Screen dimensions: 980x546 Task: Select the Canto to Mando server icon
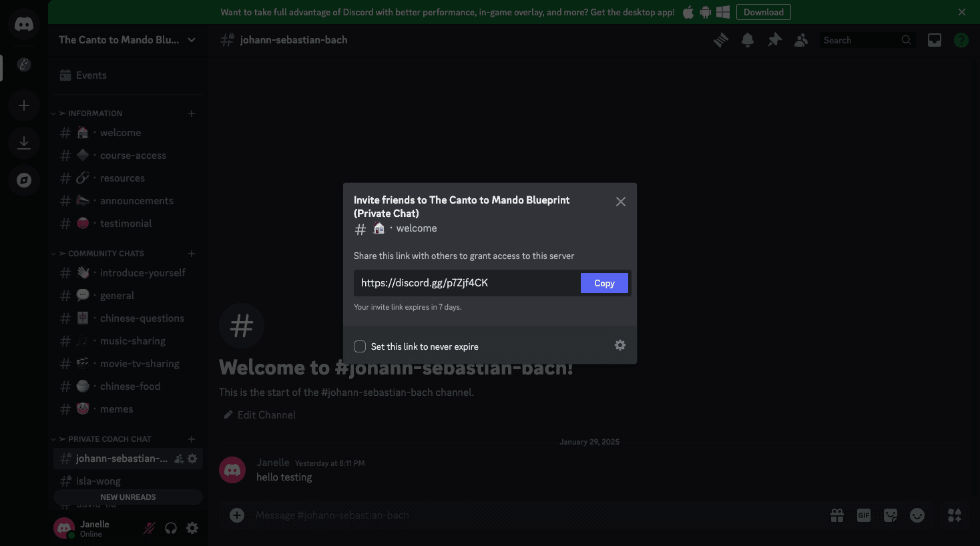point(24,65)
